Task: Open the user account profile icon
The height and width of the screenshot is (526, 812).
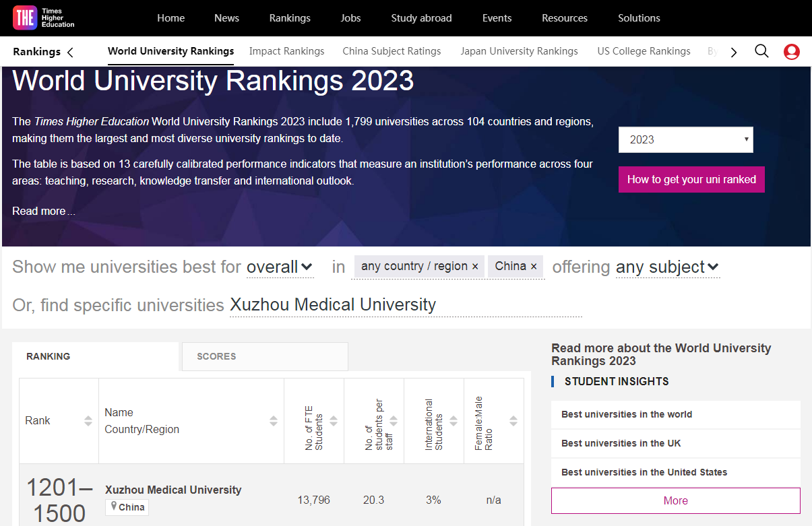Action: pyautogui.click(x=791, y=51)
